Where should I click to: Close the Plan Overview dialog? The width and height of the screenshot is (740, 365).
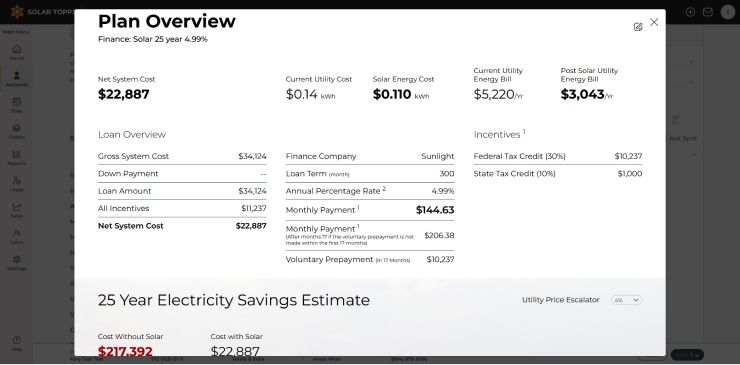tap(654, 22)
